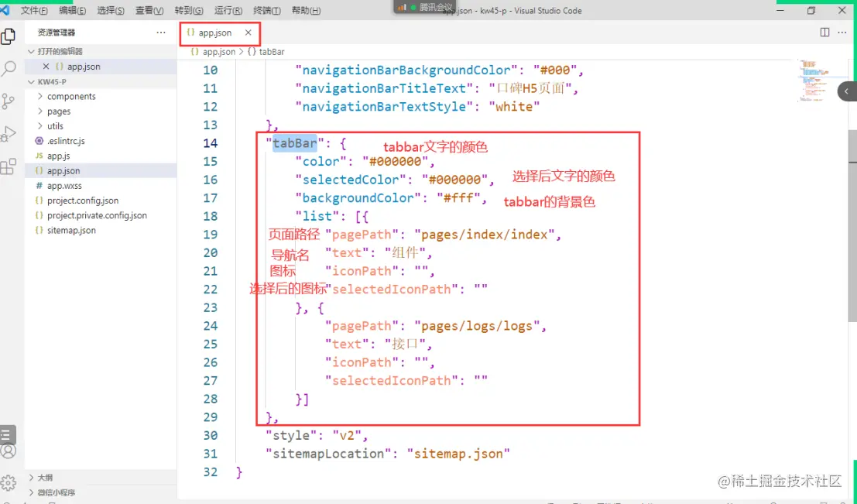Click the highlighted tabBar key on line 14
The height and width of the screenshot is (504, 857).
[295, 143]
